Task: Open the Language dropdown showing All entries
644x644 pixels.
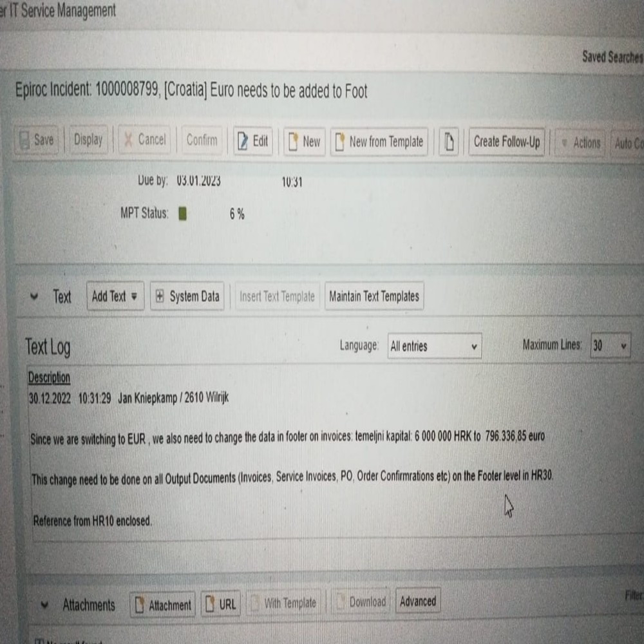Action: pyautogui.click(x=435, y=346)
